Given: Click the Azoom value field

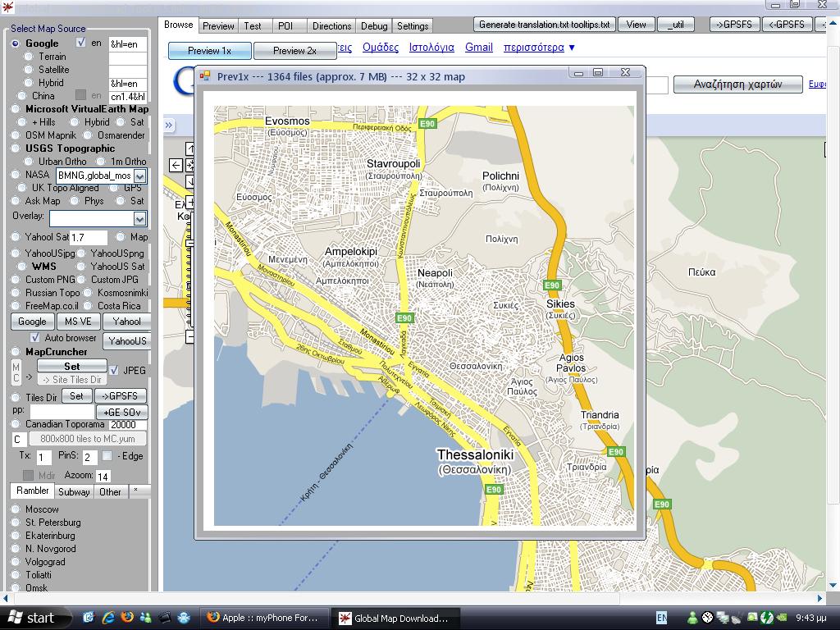Looking at the screenshot, I should click(103, 477).
